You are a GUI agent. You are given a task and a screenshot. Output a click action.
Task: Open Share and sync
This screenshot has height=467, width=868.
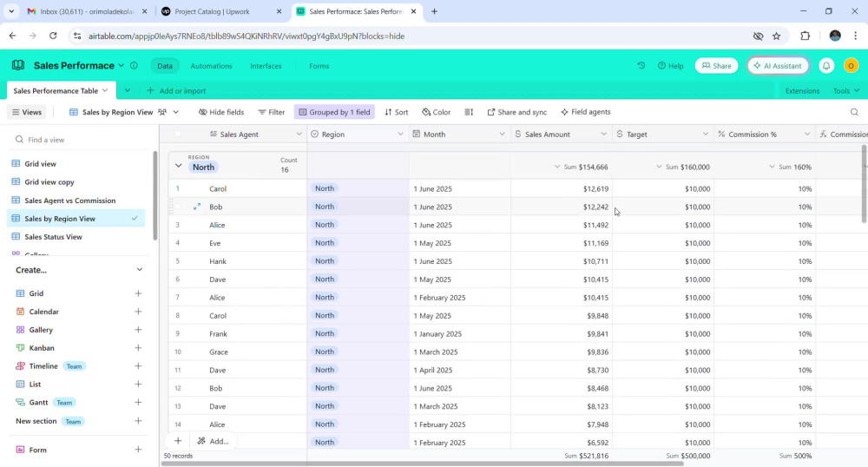(x=516, y=112)
